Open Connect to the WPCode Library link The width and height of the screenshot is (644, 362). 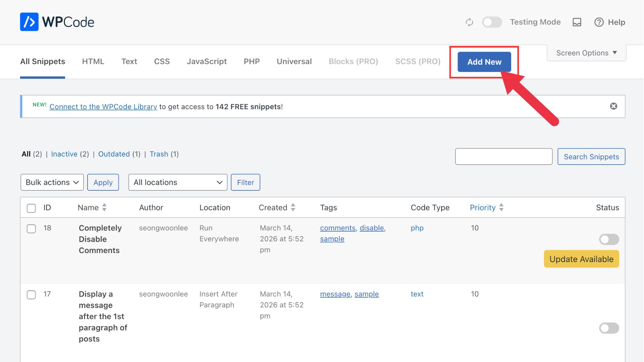(103, 107)
